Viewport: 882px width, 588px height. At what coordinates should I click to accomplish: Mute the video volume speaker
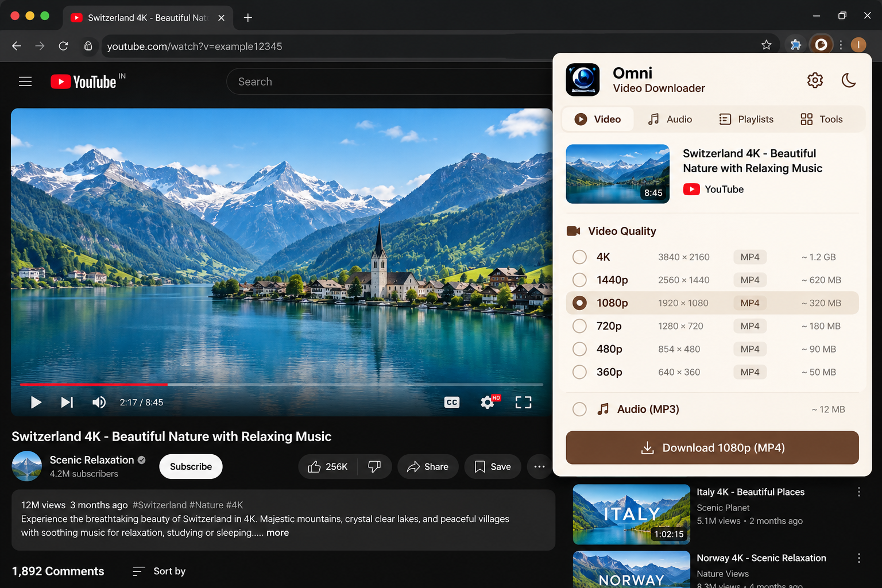99,403
